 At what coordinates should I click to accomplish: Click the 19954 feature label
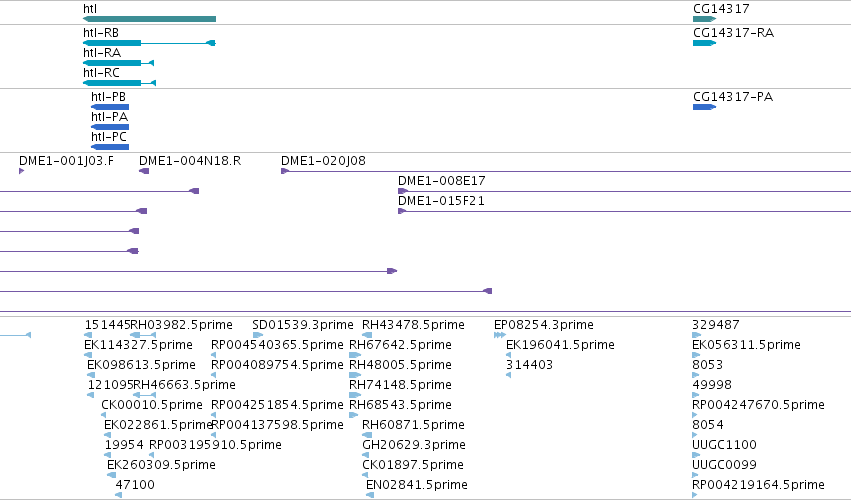point(124,445)
